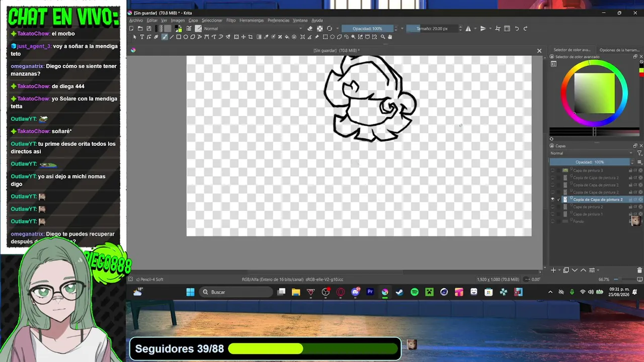Move the selected layer up
Viewport: 644px width, 362px height.
[584, 270]
